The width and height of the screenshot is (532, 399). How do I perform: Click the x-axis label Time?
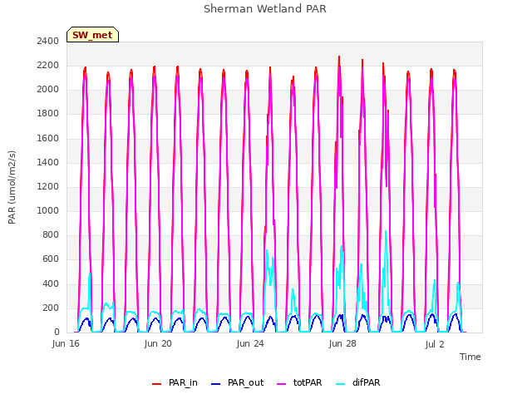pos(470,357)
